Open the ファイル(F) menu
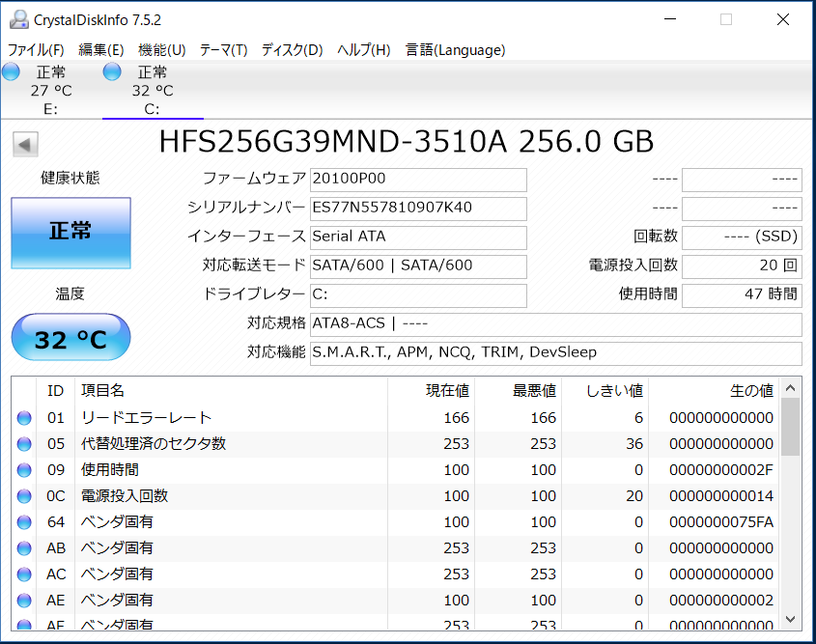Viewport: 816px width, 644px height. (36, 50)
